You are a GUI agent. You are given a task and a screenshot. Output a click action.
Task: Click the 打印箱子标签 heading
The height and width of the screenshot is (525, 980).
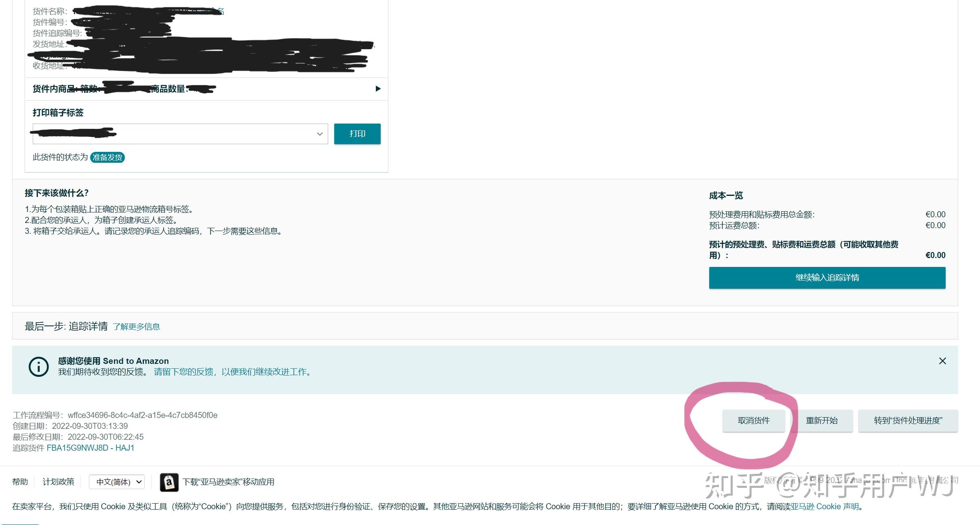[58, 113]
